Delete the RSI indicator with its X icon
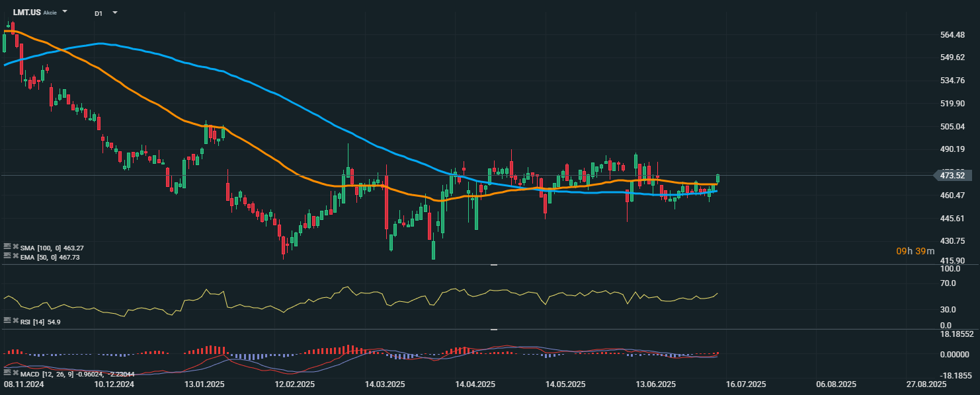 coord(16,320)
